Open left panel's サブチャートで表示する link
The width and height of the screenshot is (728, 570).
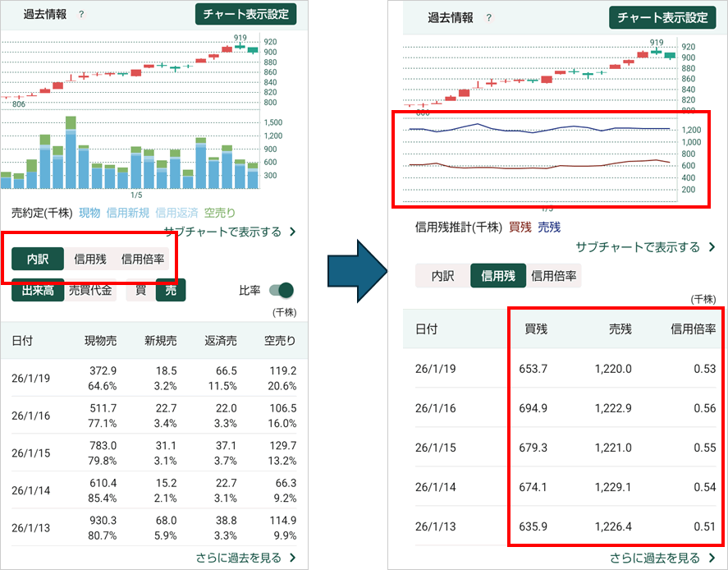pos(222,232)
